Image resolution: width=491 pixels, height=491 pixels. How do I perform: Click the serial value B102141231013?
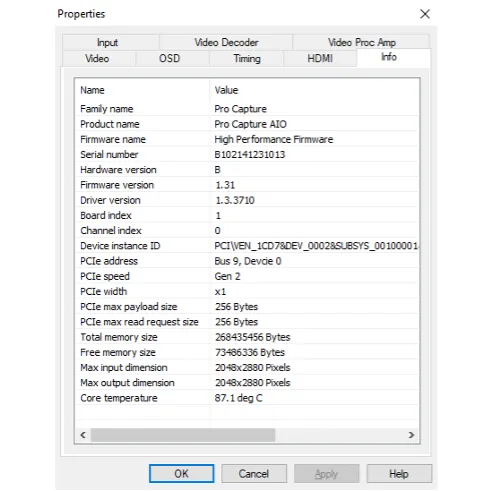pos(250,154)
